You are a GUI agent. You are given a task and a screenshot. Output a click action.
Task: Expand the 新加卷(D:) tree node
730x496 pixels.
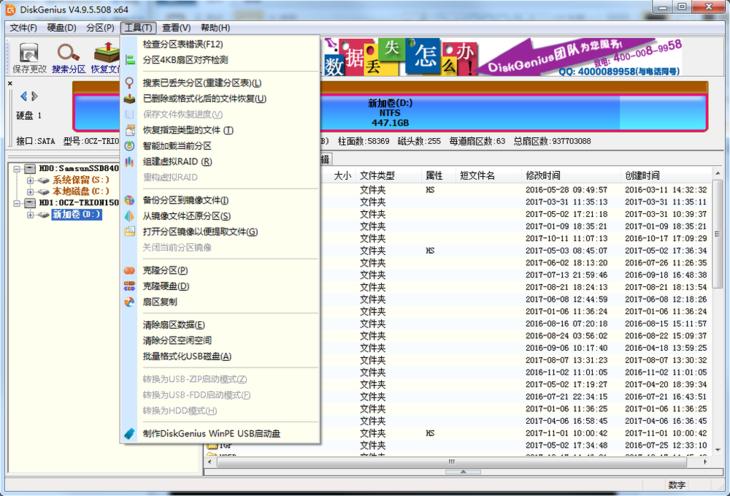[x=30, y=215]
